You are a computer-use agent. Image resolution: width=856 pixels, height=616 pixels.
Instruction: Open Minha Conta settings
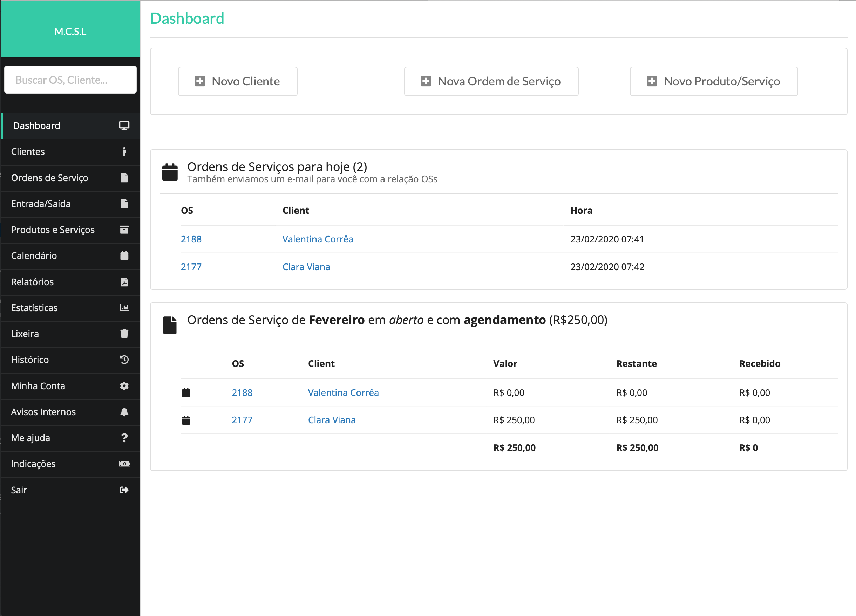[70, 386]
